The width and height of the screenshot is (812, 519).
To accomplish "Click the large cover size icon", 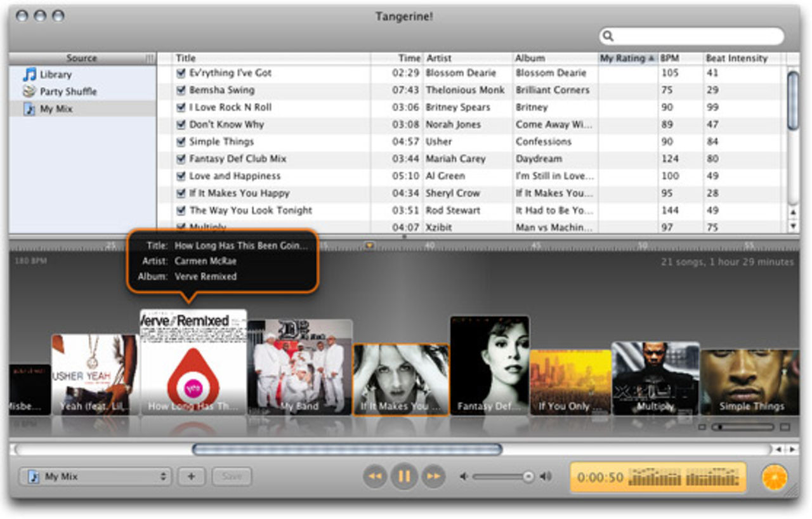I will (x=785, y=427).
